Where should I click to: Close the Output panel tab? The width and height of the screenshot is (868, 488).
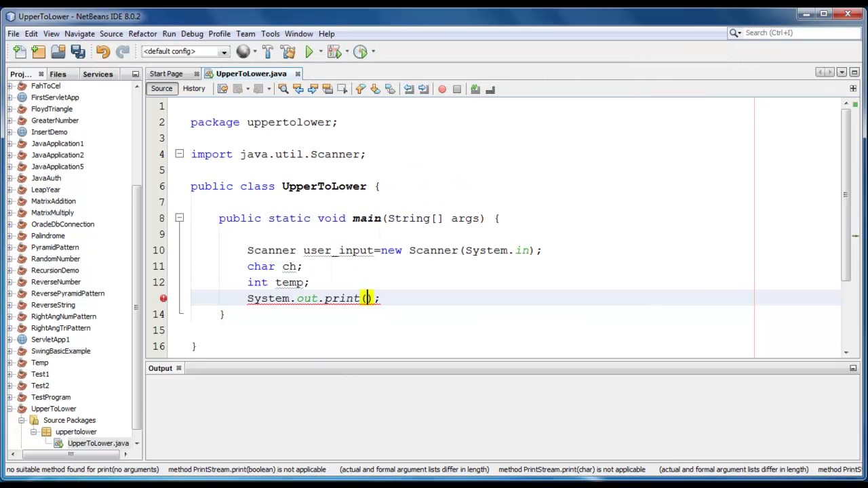[179, 368]
